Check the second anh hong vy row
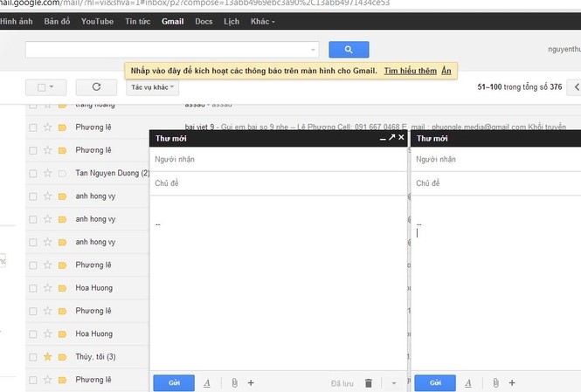This screenshot has width=581, height=392. click(x=33, y=219)
